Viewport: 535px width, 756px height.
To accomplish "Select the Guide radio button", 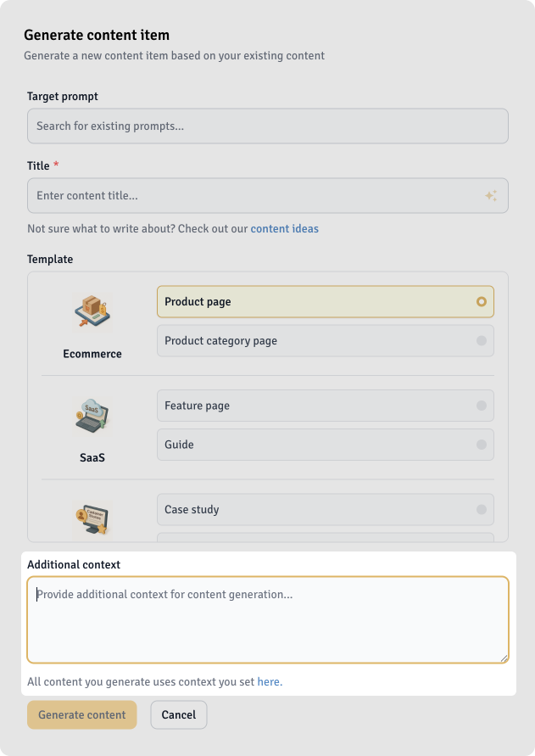I will tap(482, 445).
